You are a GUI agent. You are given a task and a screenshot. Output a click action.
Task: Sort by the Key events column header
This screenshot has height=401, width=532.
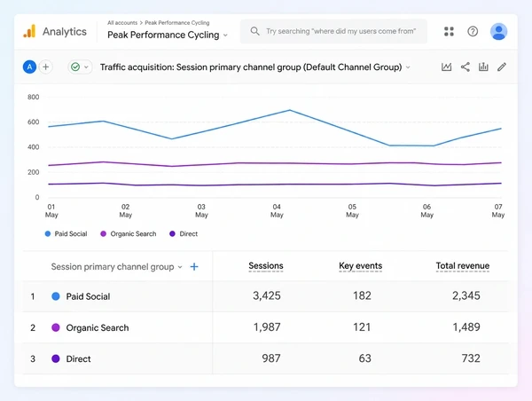click(x=360, y=266)
